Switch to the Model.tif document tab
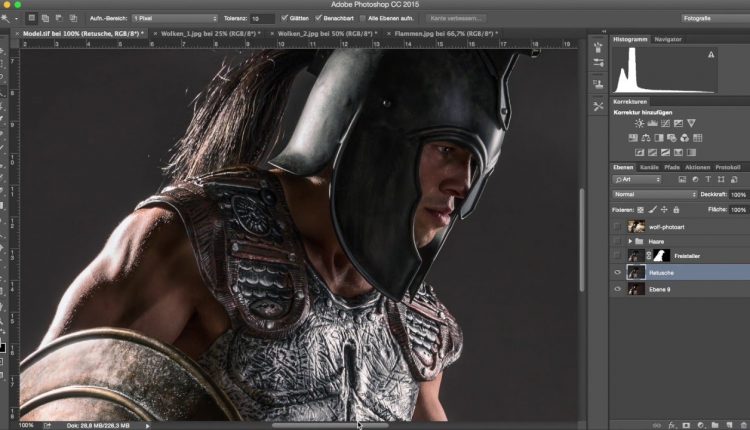The height and width of the screenshot is (430, 750). pyautogui.click(x=84, y=33)
